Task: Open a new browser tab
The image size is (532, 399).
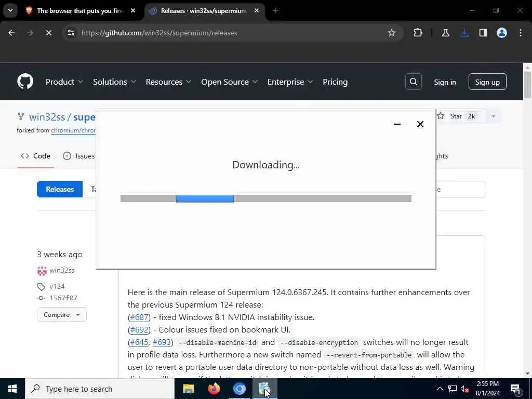Action: click(275, 11)
